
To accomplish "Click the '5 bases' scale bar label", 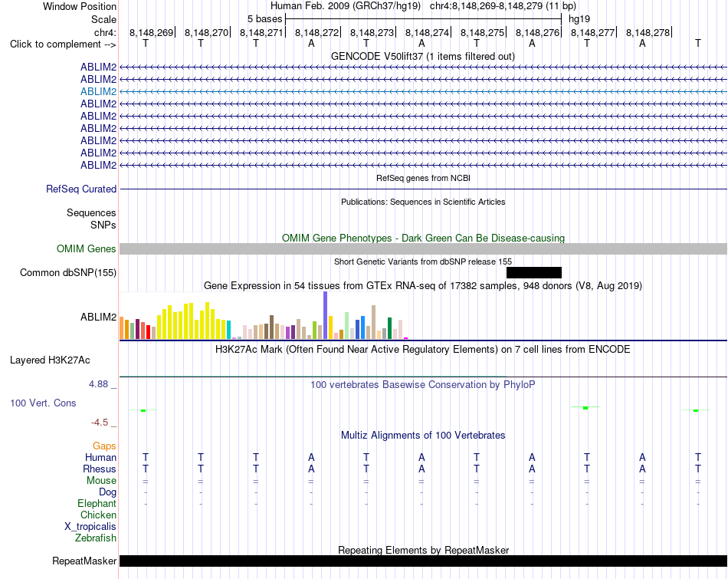I will 264,19.
